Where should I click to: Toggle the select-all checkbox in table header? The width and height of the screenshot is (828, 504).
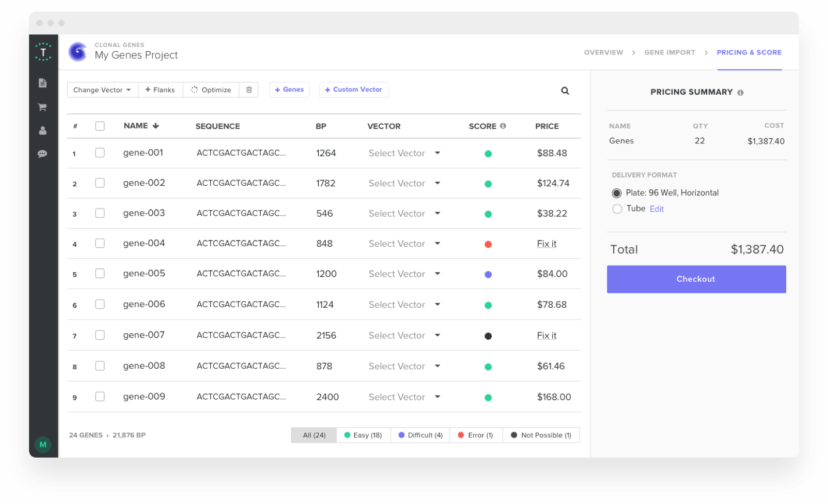coord(100,126)
